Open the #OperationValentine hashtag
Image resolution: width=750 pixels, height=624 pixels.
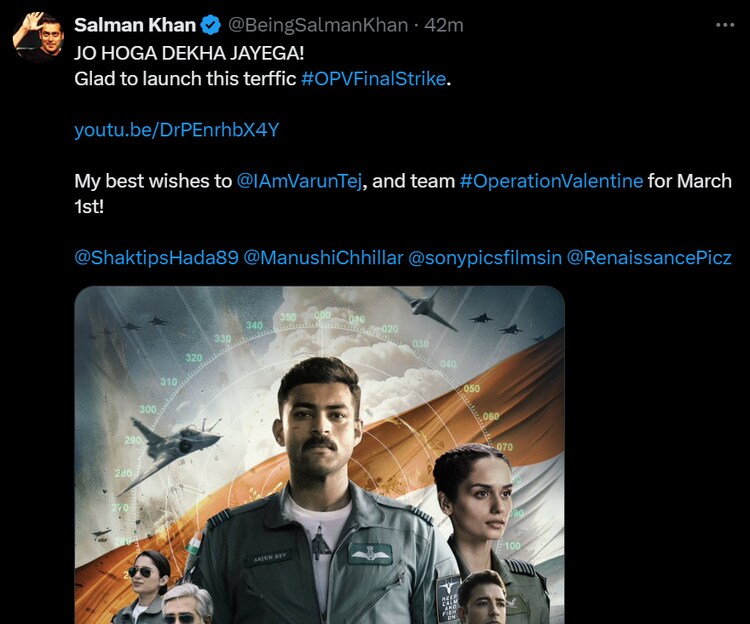(551, 181)
